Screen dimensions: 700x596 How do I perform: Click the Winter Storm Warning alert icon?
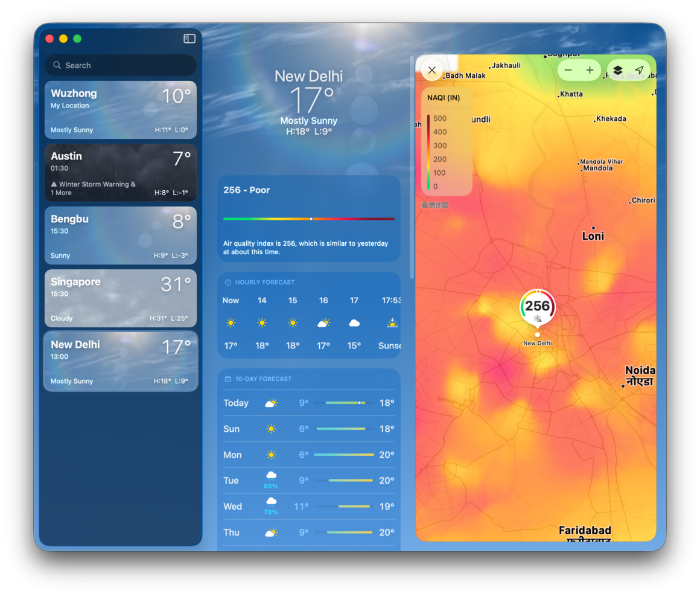pyautogui.click(x=54, y=185)
